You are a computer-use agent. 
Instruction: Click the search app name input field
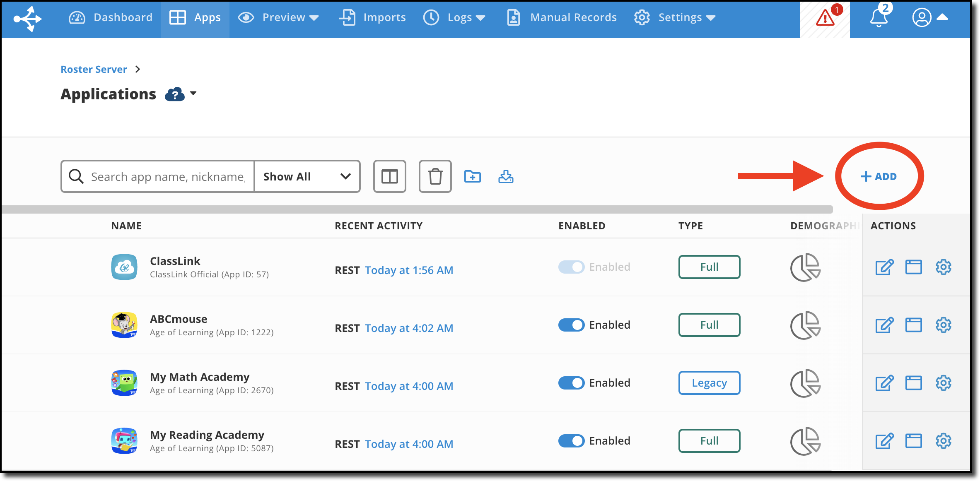[x=167, y=177]
